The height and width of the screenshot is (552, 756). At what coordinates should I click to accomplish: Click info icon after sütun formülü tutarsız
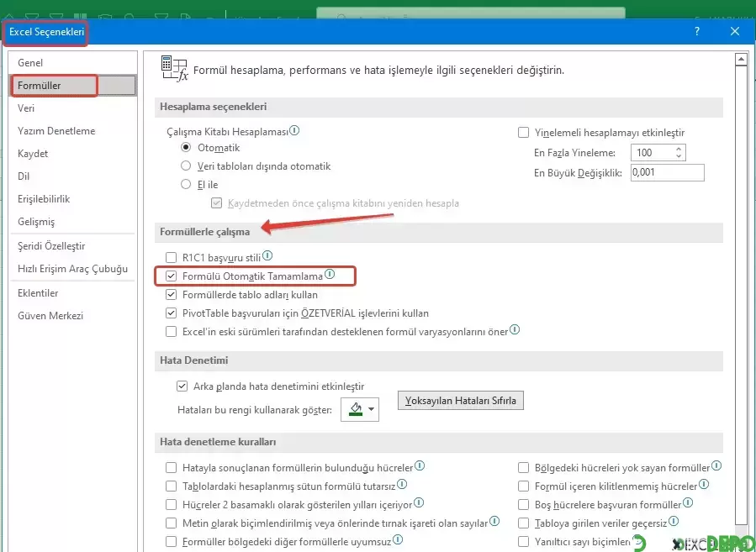402,484
